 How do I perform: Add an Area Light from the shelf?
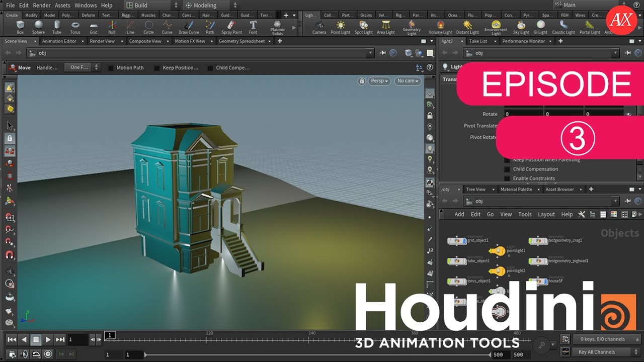(386, 27)
